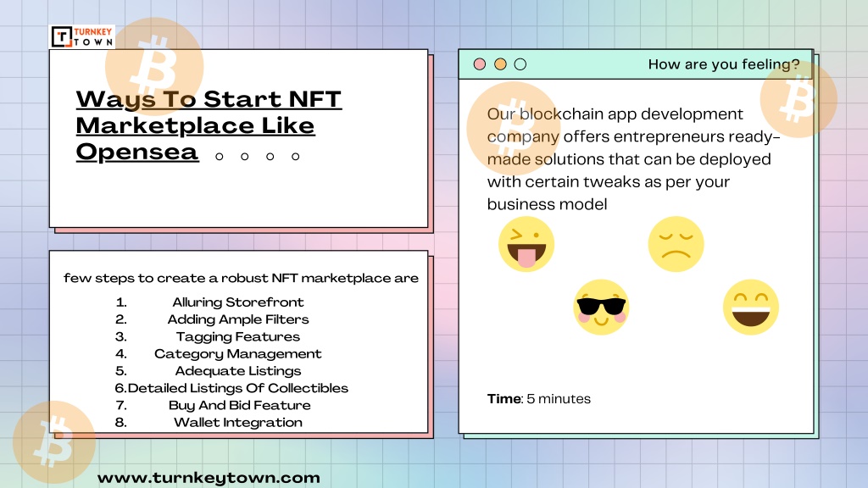Select the 'Tagging Features' list item
The width and height of the screenshot is (868, 488).
pos(238,336)
